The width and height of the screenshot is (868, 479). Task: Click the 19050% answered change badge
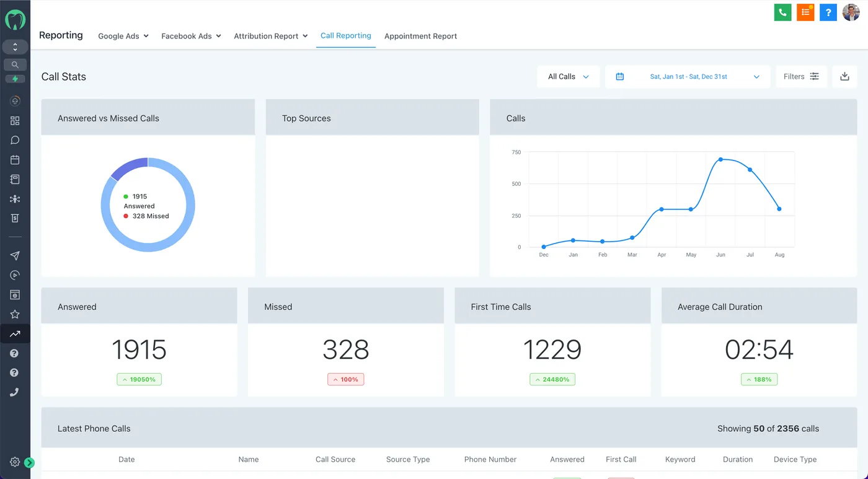click(139, 379)
